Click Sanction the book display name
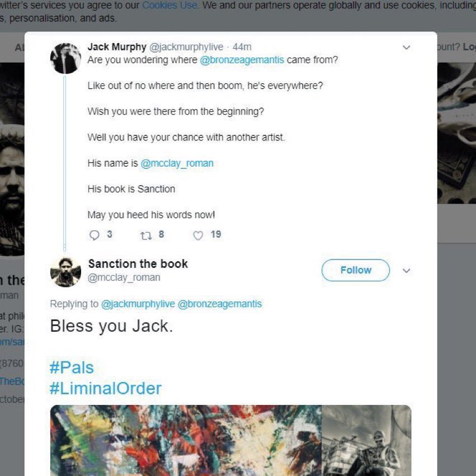 click(138, 263)
